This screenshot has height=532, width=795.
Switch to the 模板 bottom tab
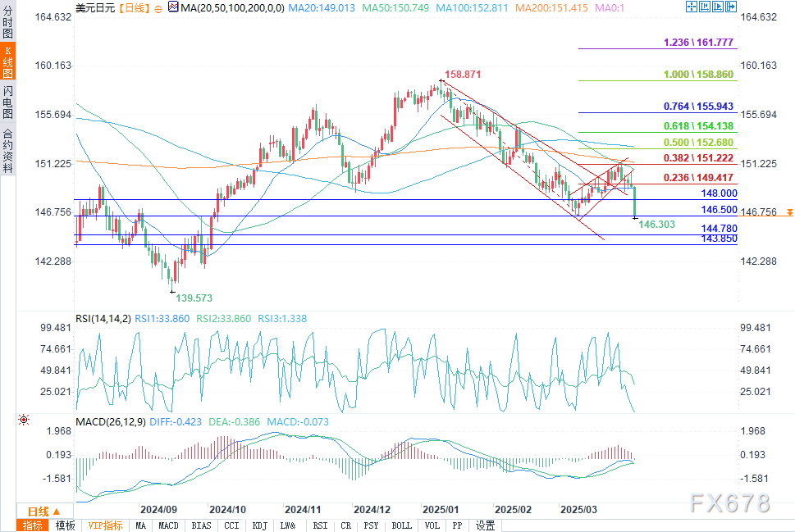[x=65, y=525]
